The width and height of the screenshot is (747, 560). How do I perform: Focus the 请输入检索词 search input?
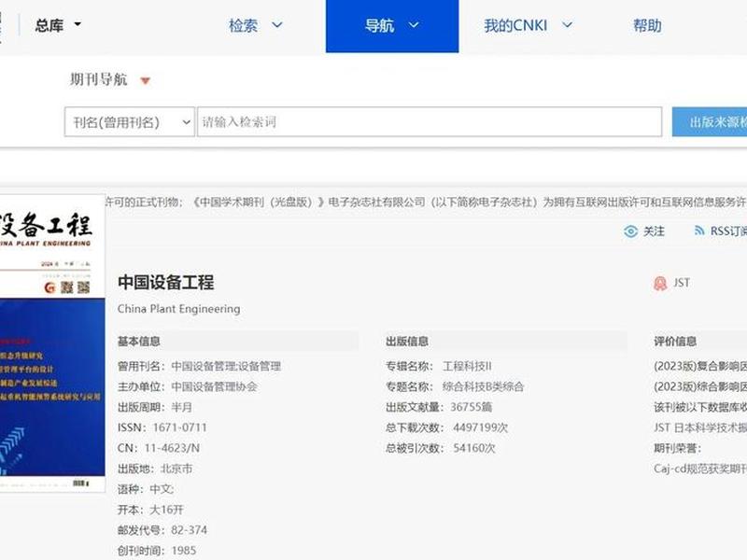pyautogui.click(x=430, y=122)
